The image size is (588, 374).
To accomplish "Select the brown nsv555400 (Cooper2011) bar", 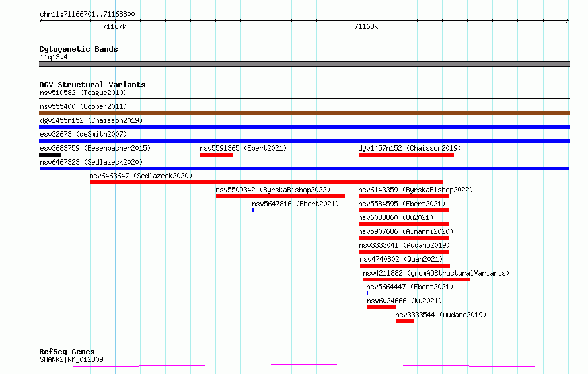I will coord(304,113).
